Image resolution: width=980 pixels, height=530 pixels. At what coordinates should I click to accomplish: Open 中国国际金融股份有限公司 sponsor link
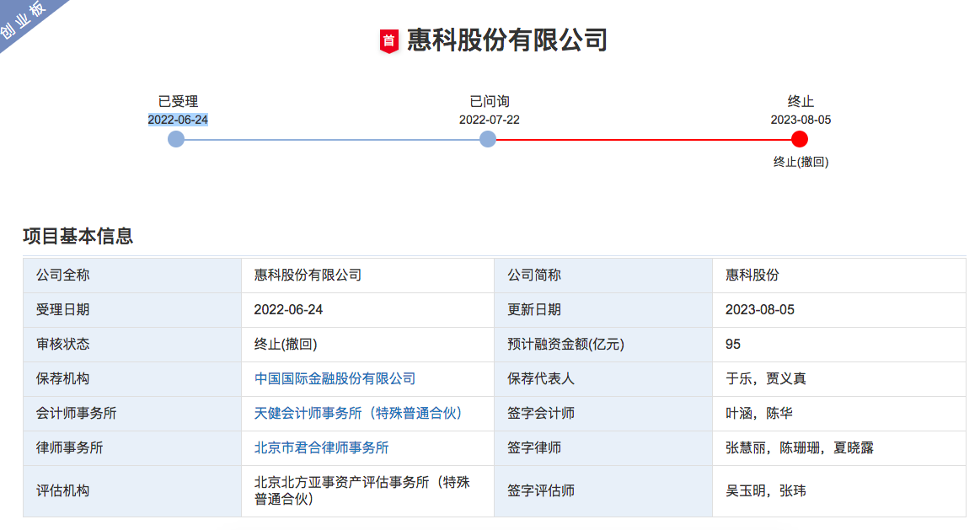pyautogui.click(x=335, y=378)
